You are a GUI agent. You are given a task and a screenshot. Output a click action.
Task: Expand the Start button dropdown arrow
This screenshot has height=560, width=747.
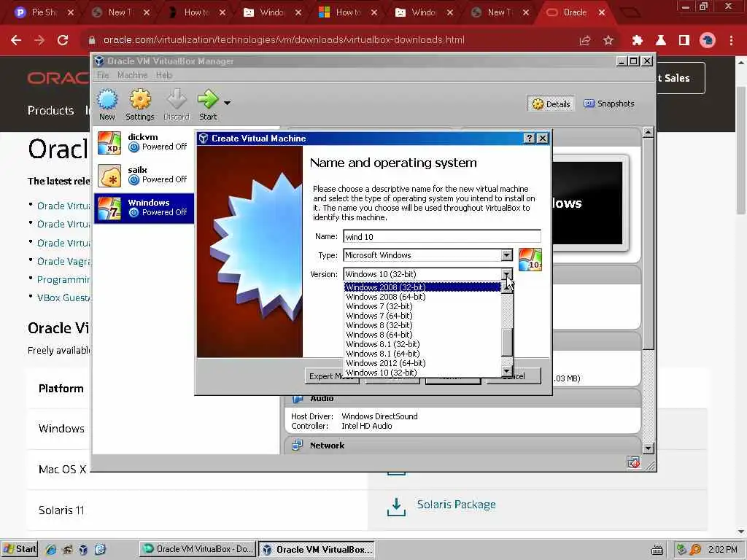pyautogui.click(x=228, y=102)
